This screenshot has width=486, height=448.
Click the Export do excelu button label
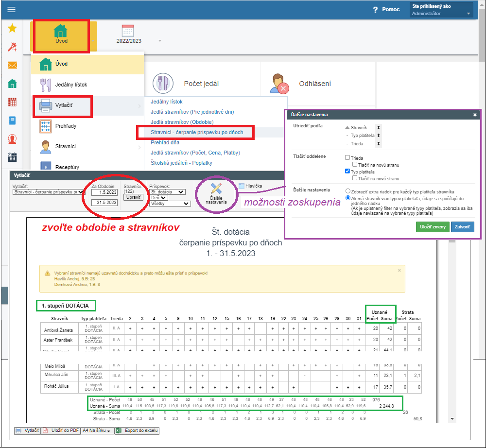tap(141, 431)
